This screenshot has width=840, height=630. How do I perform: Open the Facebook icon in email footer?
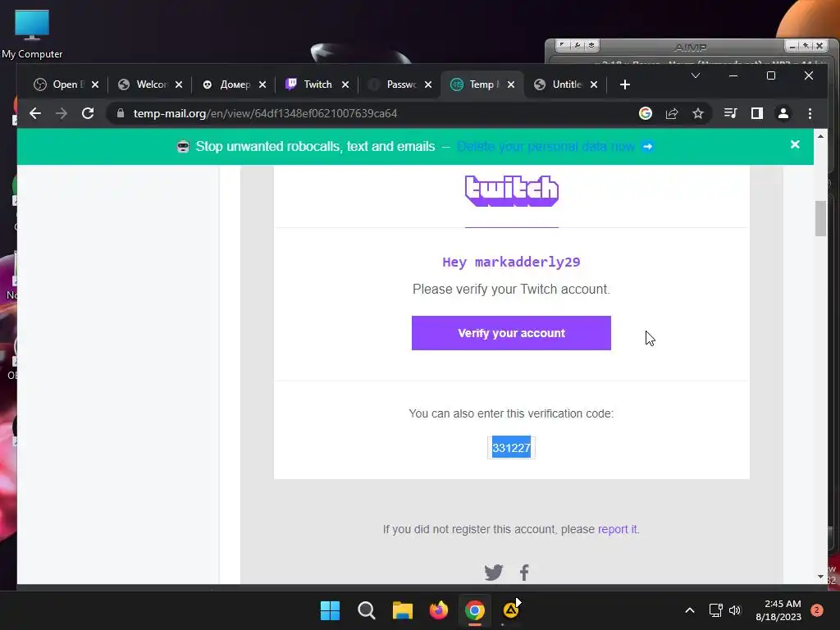tap(524, 573)
